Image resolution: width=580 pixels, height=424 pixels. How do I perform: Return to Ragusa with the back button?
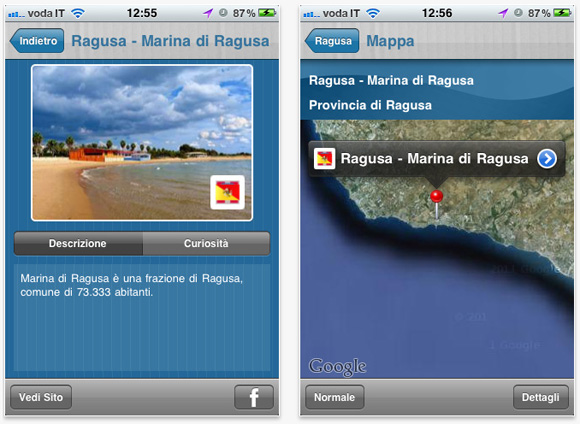[332, 41]
